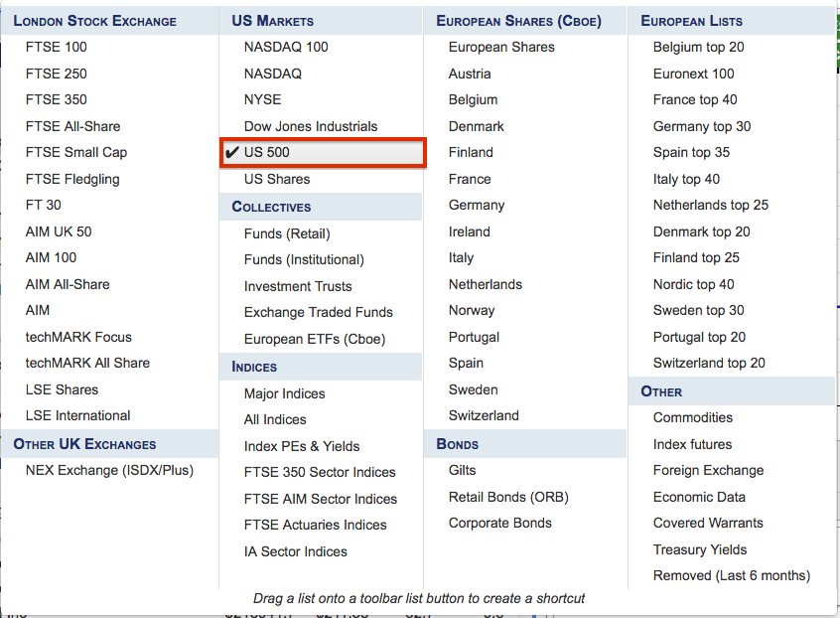This screenshot has width=840, height=618.
Task: Select FTSE 100 list
Action: pos(57,47)
